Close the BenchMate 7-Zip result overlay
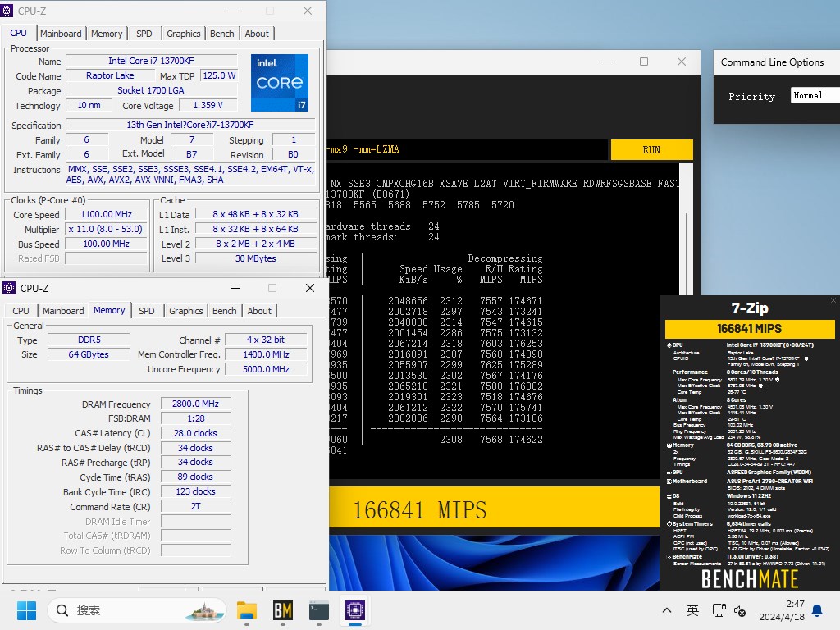840x630 pixels. pyautogui.click(x=833, y=300)
